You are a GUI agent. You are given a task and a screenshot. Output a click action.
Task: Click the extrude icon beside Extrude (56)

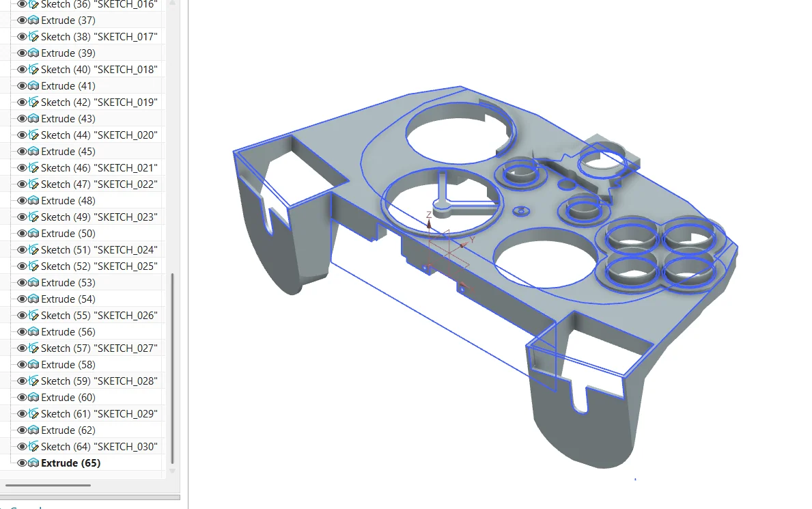click(33, 332)
